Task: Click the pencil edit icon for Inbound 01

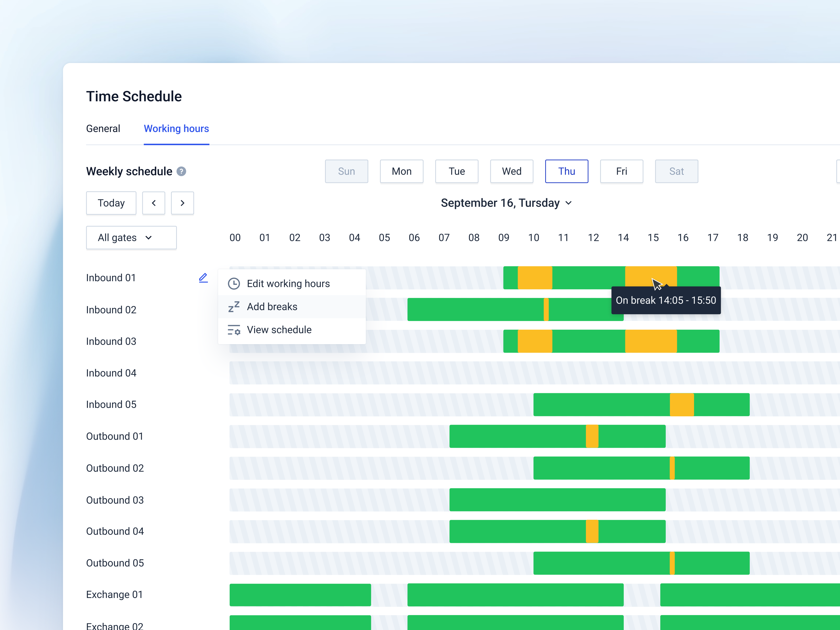Action: pyautogui.click(x=203, y=278)
